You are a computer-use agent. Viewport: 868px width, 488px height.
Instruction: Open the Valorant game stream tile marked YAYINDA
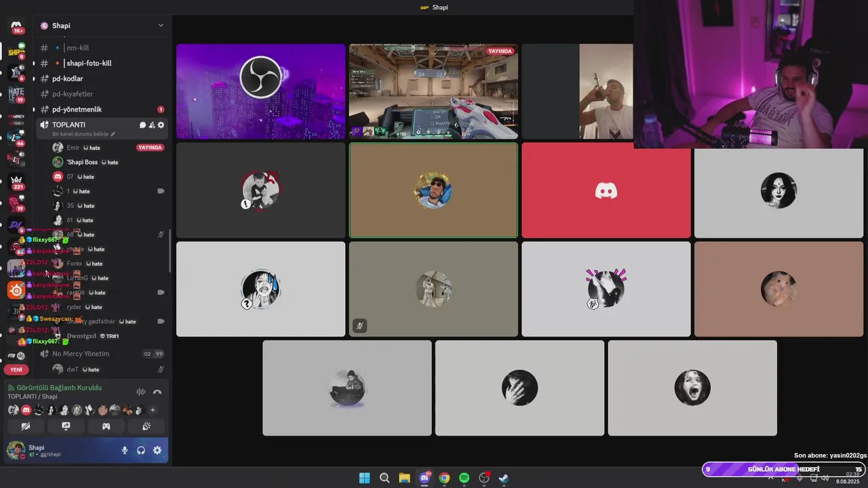[433, 91]
